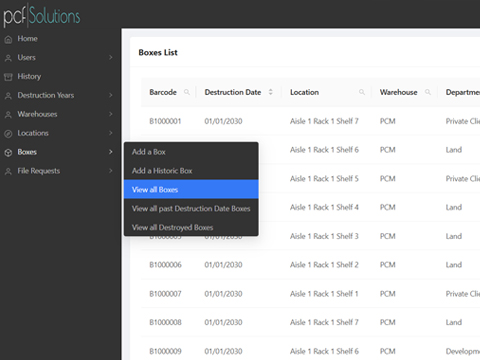Click barcode B1000006 cell

165,265
